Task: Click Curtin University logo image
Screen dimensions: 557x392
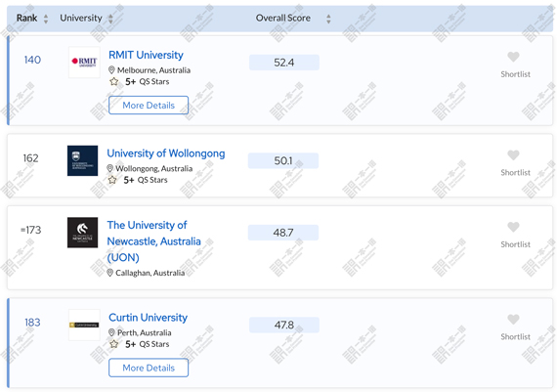Action: [84, 325]
